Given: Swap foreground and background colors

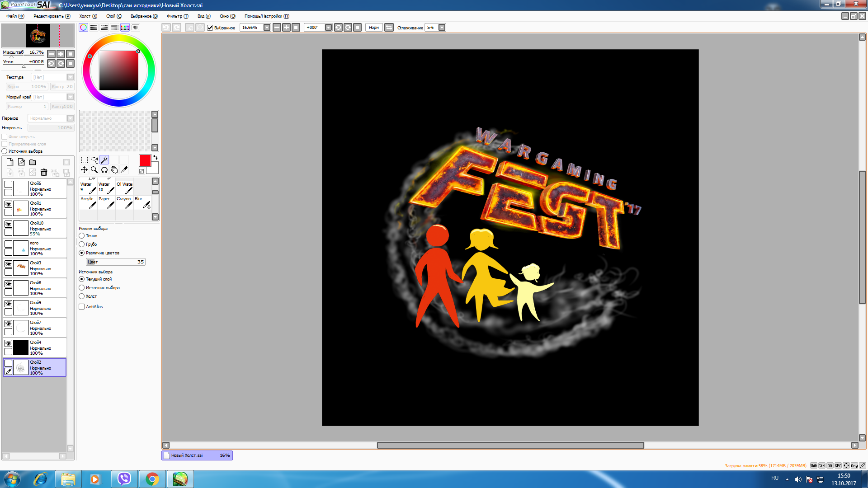Looking at the screenshot, I should [x=156, y=158].
